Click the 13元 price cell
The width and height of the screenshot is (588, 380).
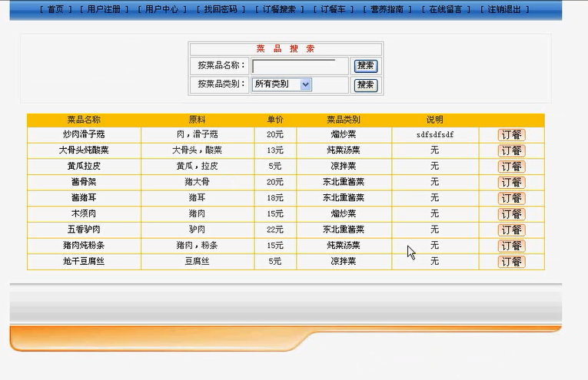click(275, 150)
